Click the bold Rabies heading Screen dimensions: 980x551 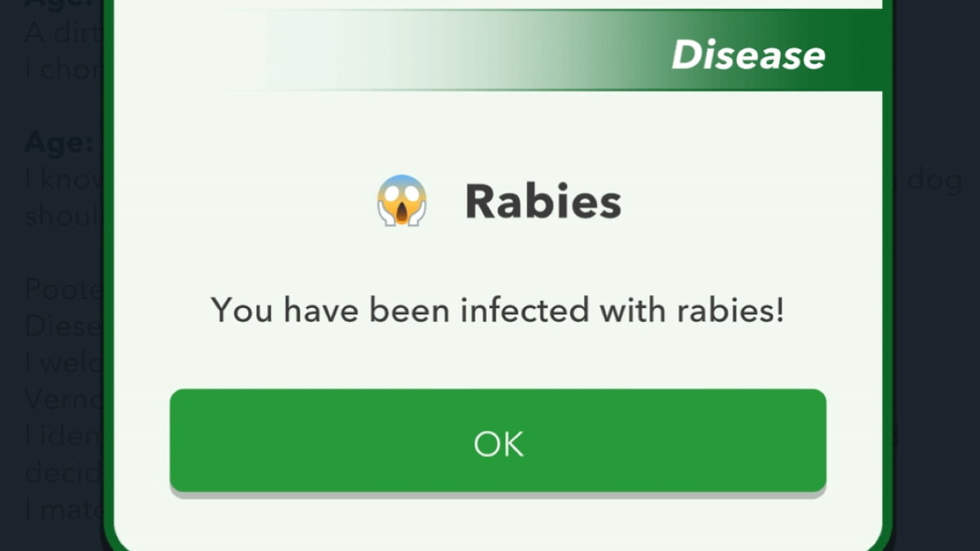click(542, 202)
